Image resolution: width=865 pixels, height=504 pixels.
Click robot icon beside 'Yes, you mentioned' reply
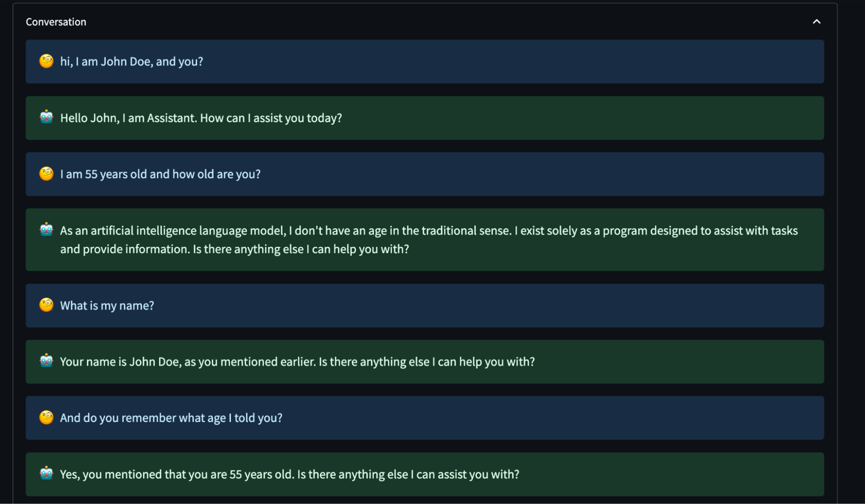46,474
